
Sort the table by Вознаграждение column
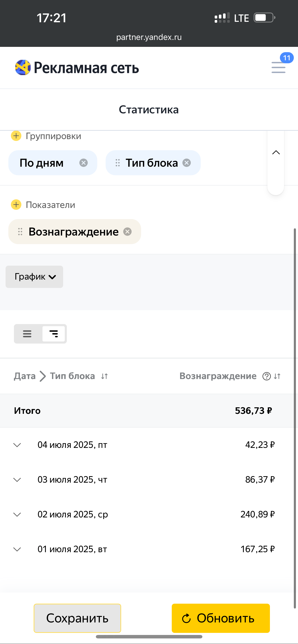(277, 376)
